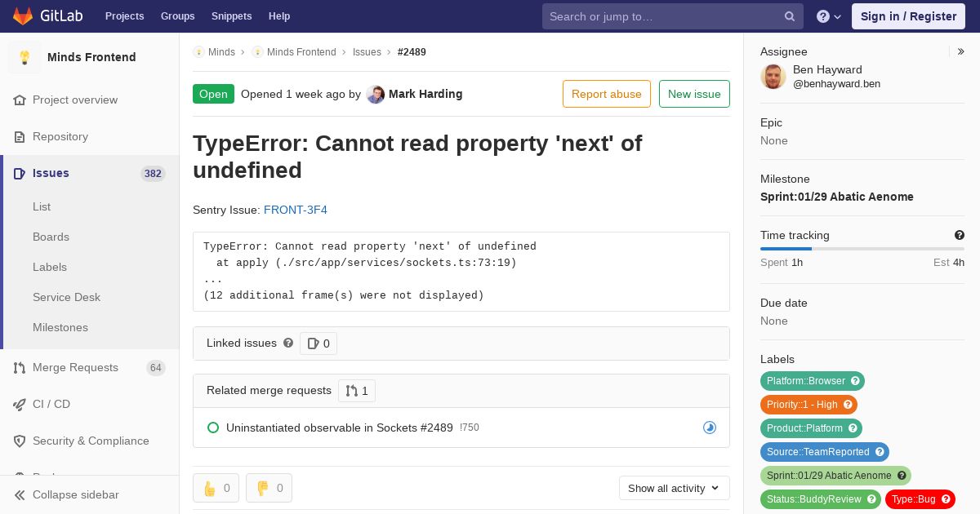Open the Groups menu

point(178,16)
